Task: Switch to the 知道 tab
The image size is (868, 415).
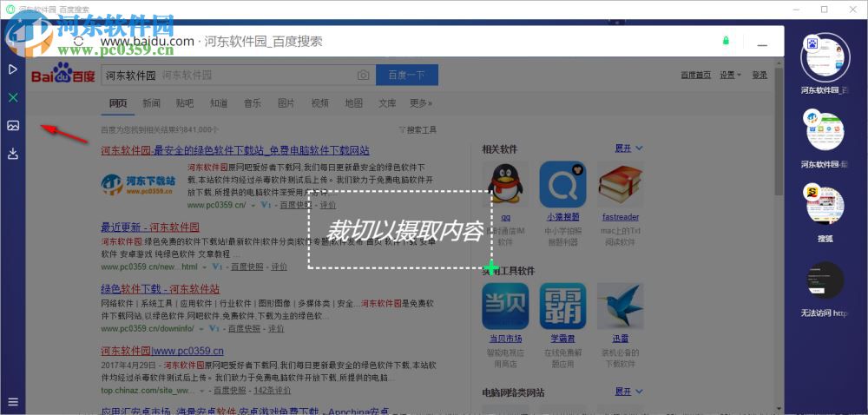Action: point(219,103)
